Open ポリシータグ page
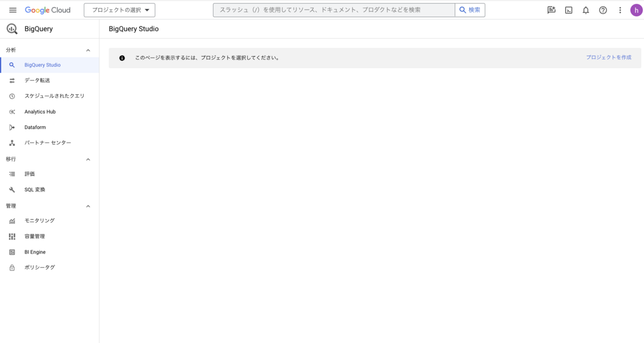 pyautogui.click(x=49, y=267)
